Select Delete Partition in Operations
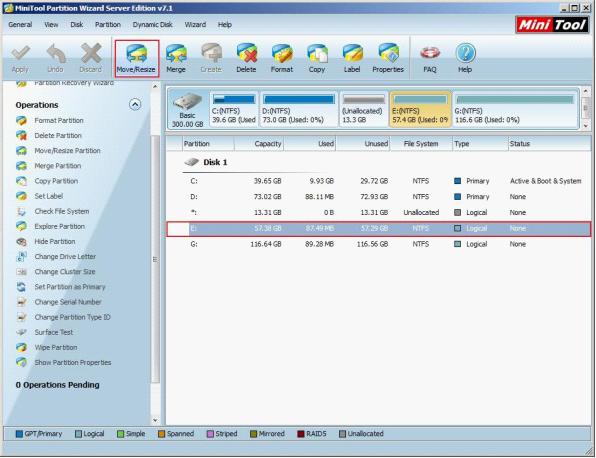 [58, 136]
